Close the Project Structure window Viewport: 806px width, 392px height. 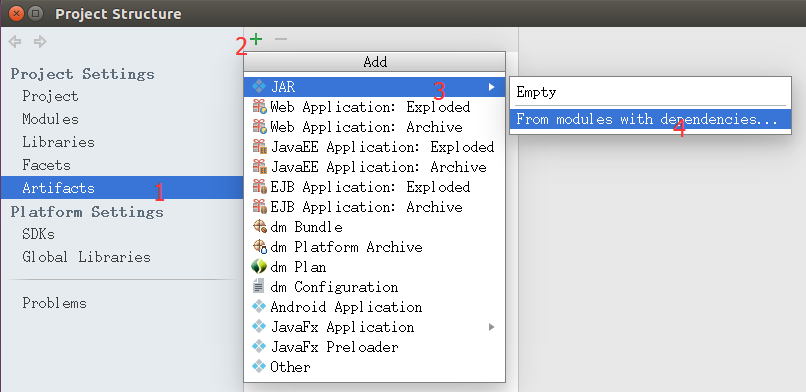(x=16, y=13)
